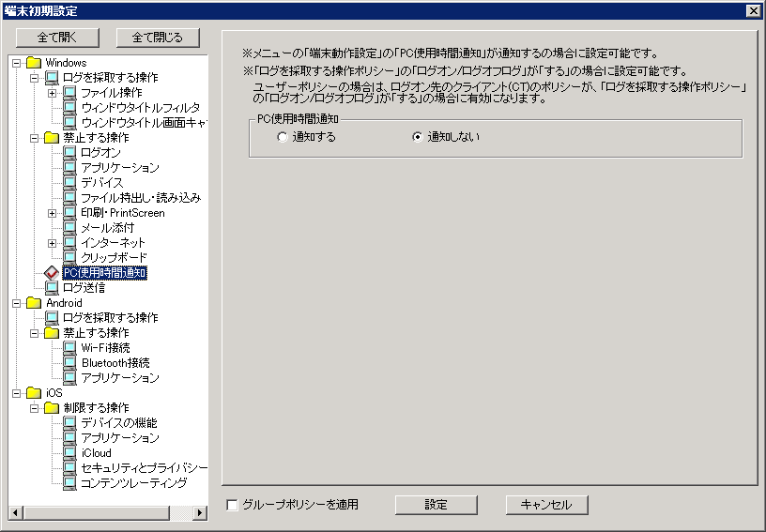
Task: Expand the インターネット node
Action: 52,243
